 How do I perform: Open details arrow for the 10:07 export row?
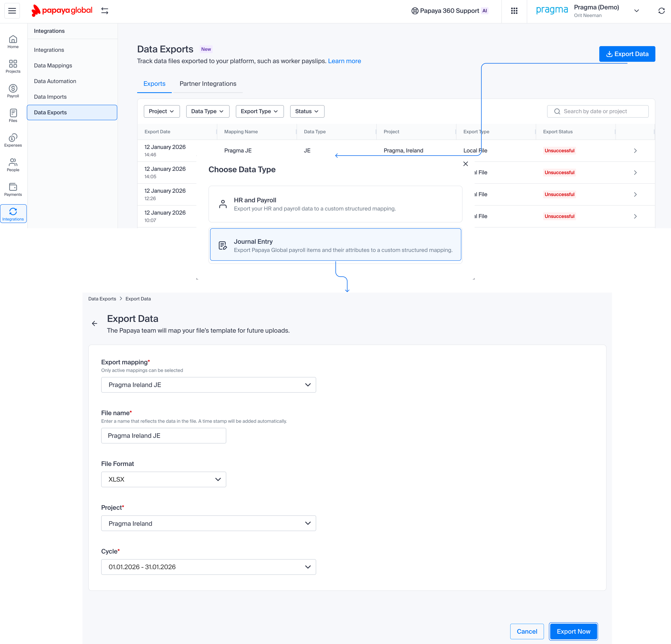point(635,216)
